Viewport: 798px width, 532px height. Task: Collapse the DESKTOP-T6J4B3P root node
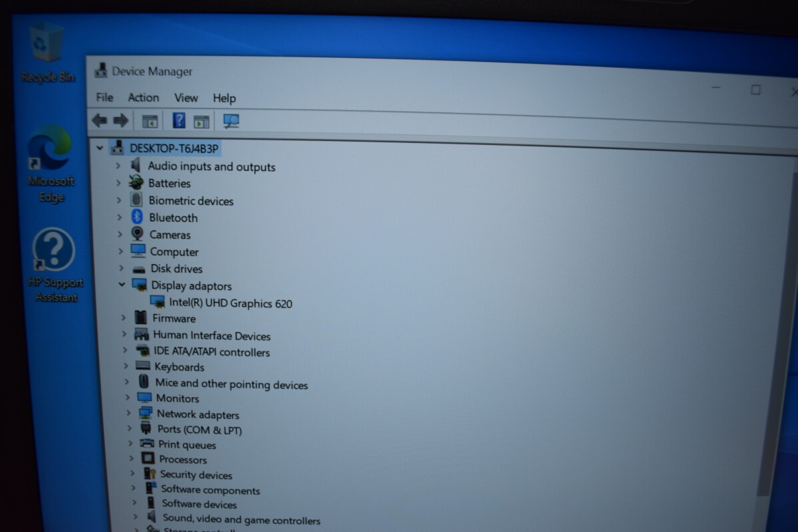point(100,148)
